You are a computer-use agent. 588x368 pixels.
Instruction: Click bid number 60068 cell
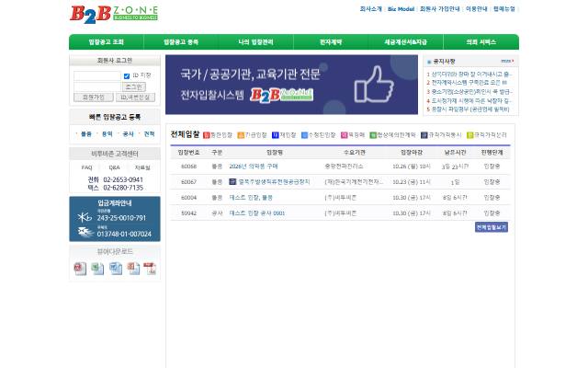tap(188, 167)
